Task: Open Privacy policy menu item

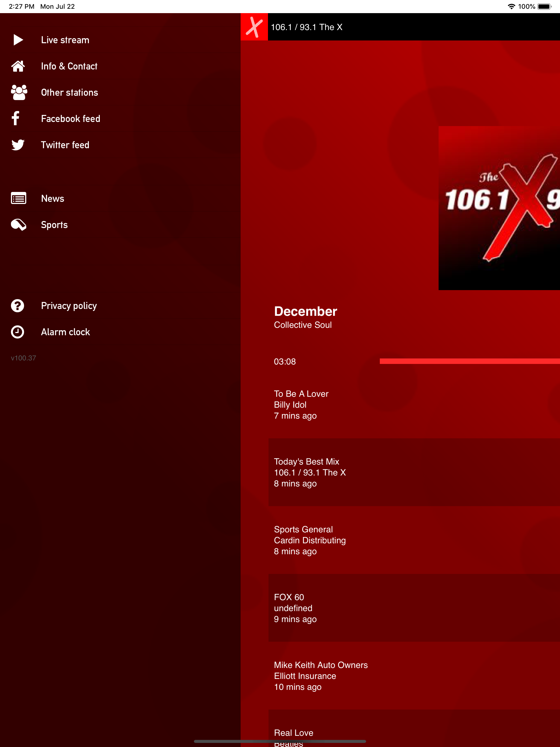Action: pos(120,306)
